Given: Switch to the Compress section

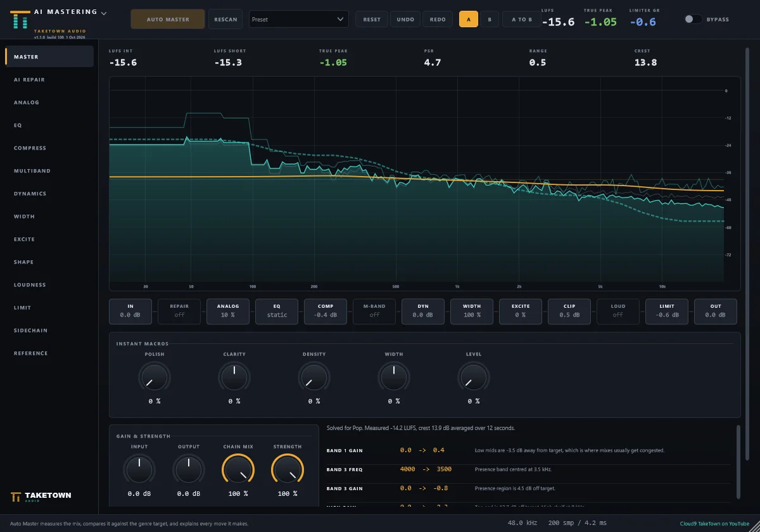Looking at the screenshot, I should (49, 148).
